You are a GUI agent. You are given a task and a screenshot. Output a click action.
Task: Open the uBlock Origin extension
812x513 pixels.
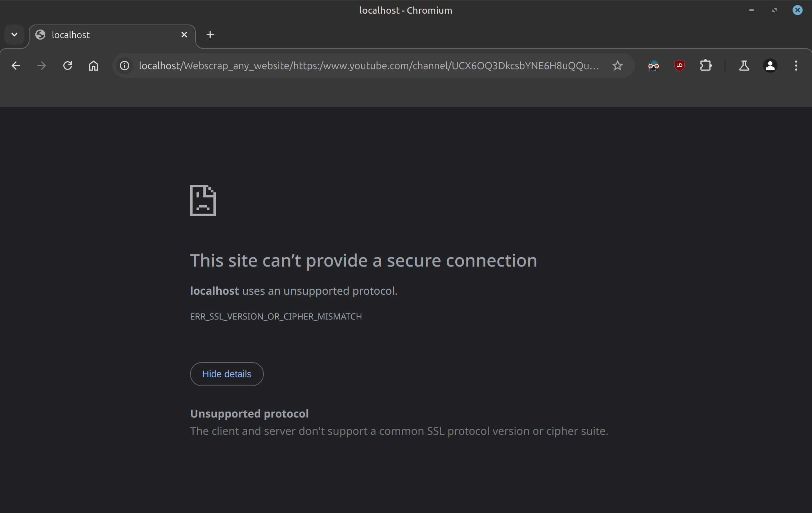pos(680,66)
